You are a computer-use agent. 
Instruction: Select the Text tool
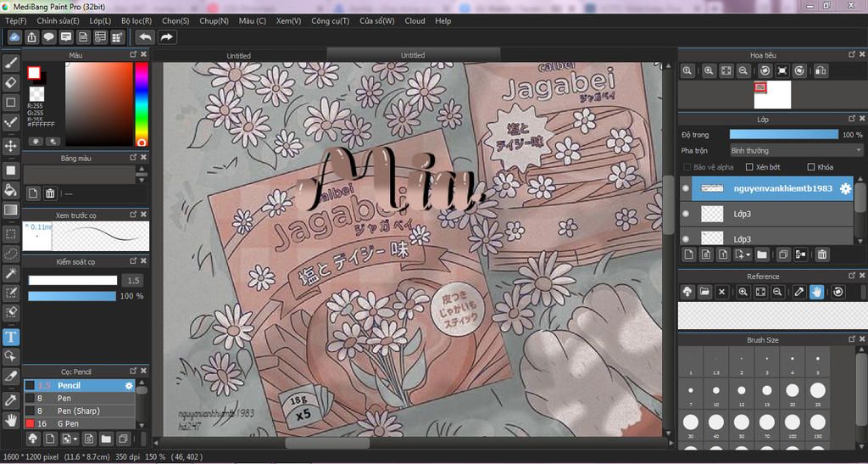click(x=11, y=337)
